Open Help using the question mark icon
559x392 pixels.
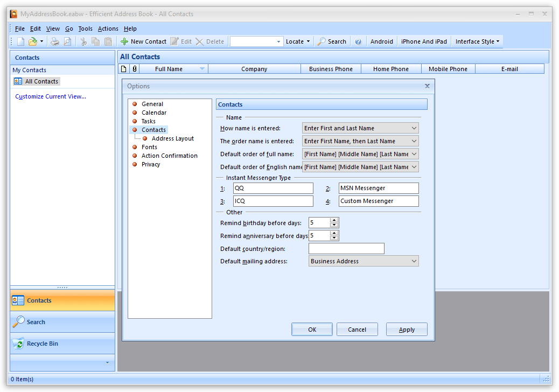point(358,41)
